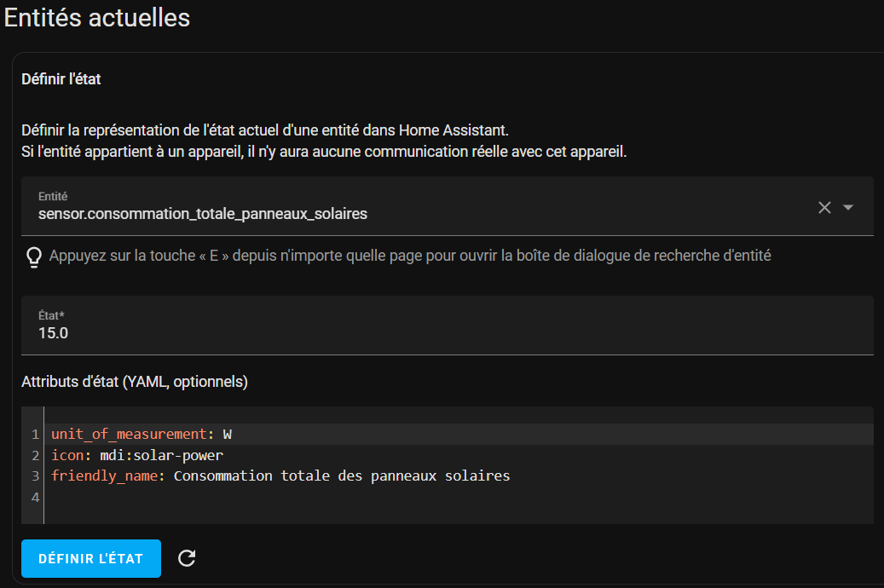This screenshot has height=588, width=884.
Task: Click line number 1 in the editor gutter
Action: [35, 434]
